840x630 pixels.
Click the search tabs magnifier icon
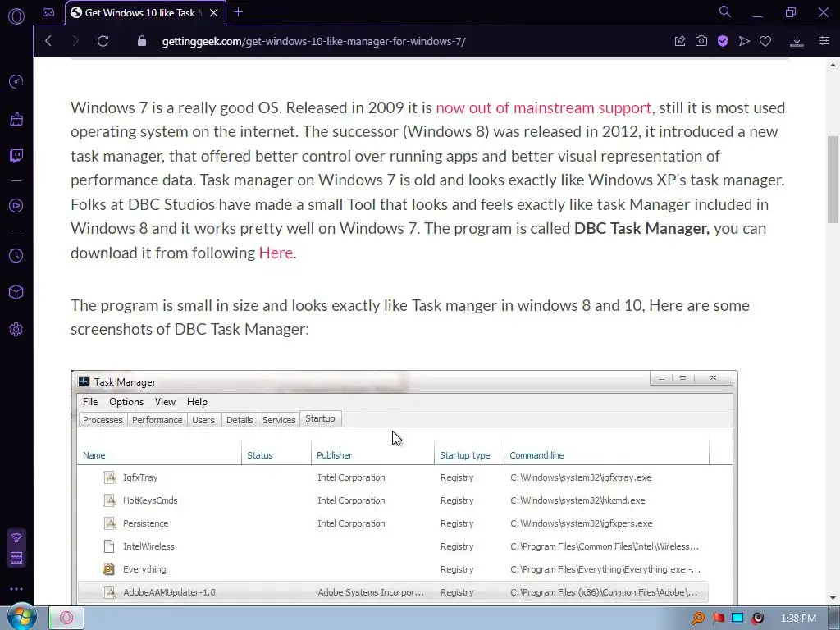pos(725,11)
